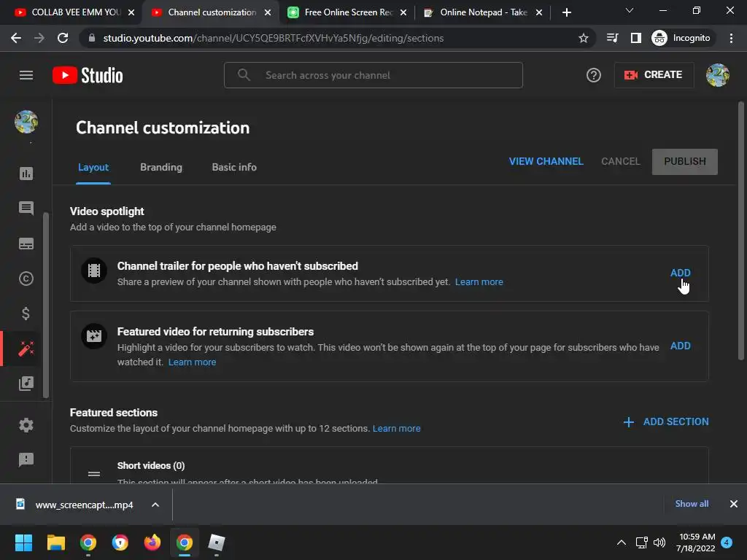This screenshot has height=560, width=747.
Task: Click the CANCEL button
Action: click(x=620, y=161)
